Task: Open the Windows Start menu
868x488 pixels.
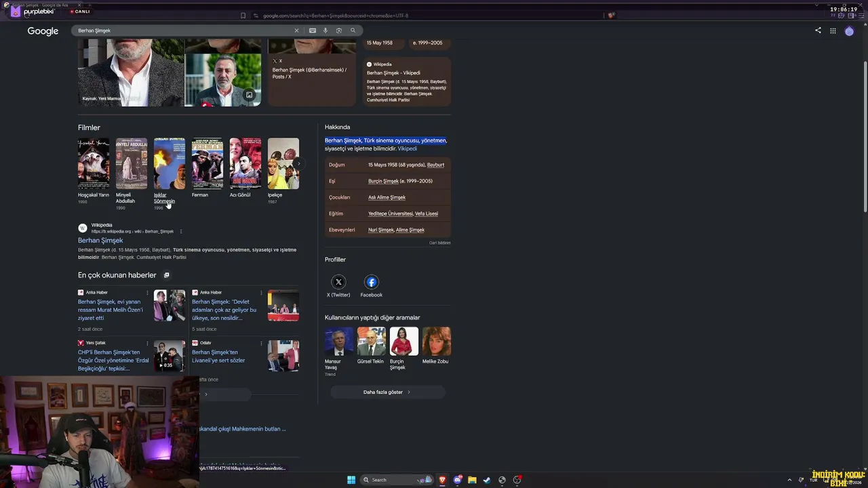Action: click(x=351, y=480)
